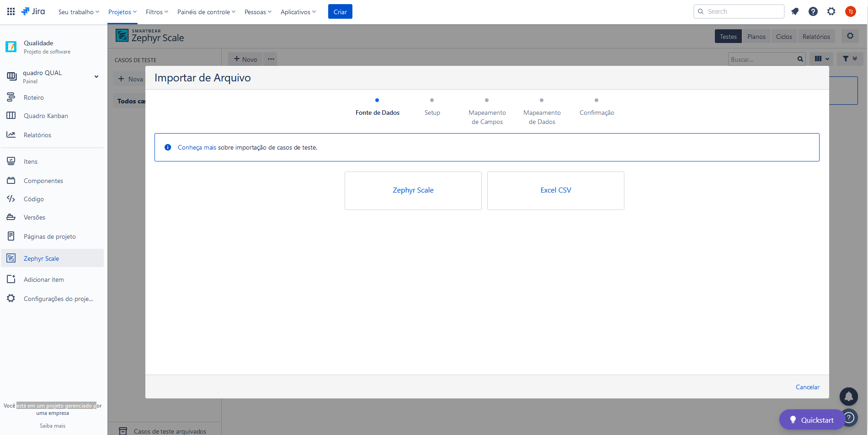Viewport: 868px width, 435px height.
Task: Click the user avatar icon
Action: click(850, 11)
